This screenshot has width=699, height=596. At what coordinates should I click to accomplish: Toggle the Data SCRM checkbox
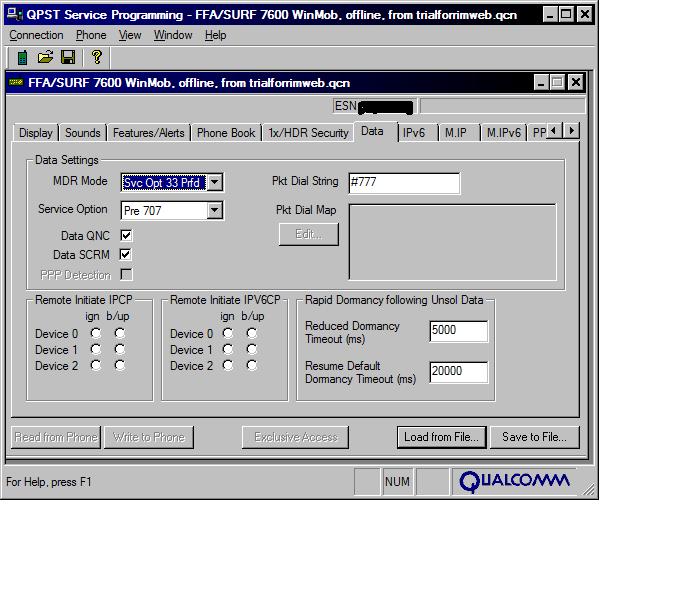coord(126,255)
